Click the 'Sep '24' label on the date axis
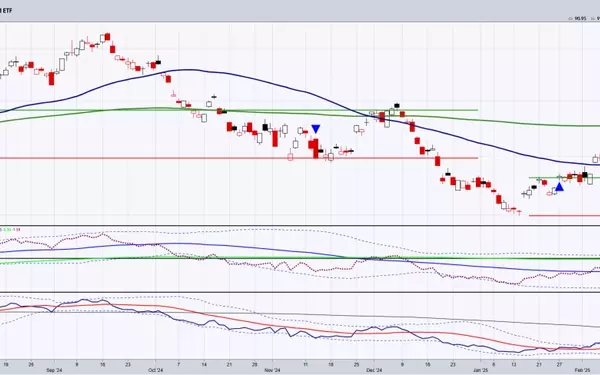Screen dimensions: 600x375 [54, 370]
